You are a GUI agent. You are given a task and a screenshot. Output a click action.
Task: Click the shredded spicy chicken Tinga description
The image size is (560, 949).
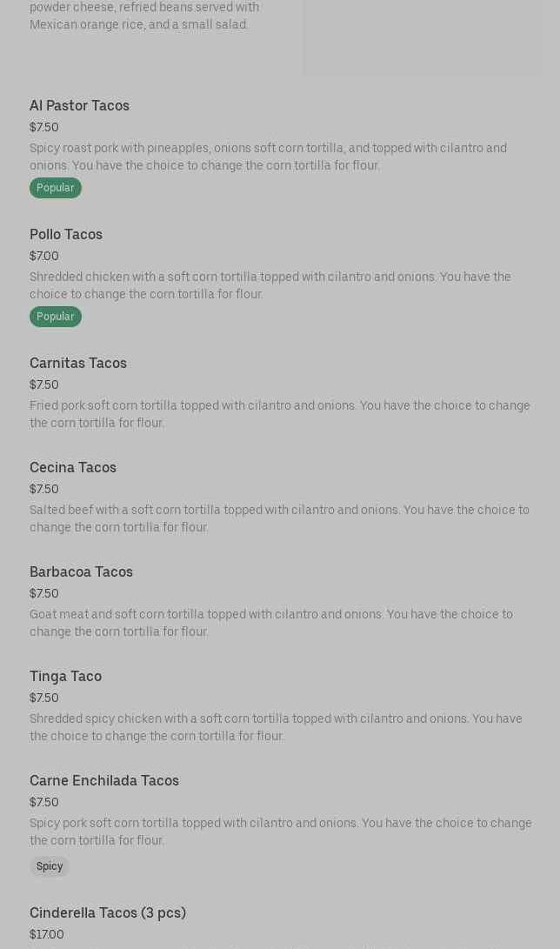[276, 728]
